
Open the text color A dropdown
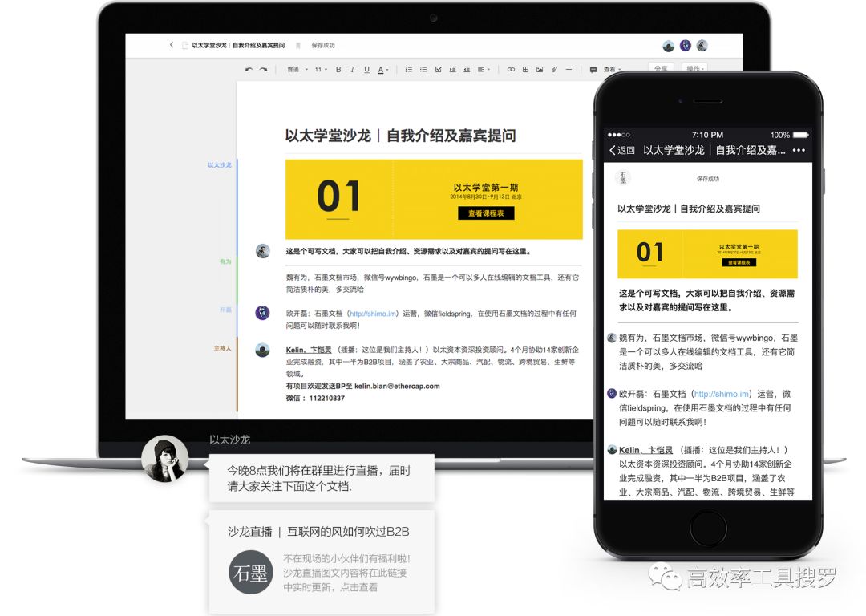[x=383, y=70]
